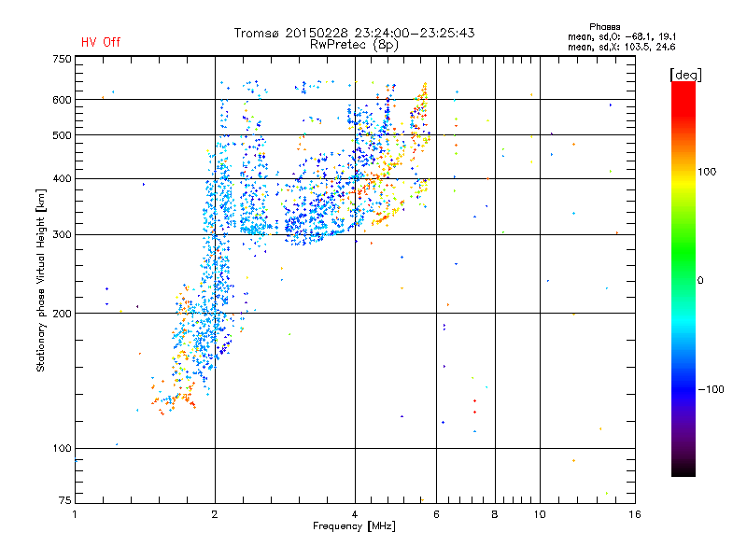Viewport: 747px width, 560px height.
Task: Select the 'mean, sd,O: -68.1, 19.1' statistics line
Action: pyautogui.click(x=622, y=36)
